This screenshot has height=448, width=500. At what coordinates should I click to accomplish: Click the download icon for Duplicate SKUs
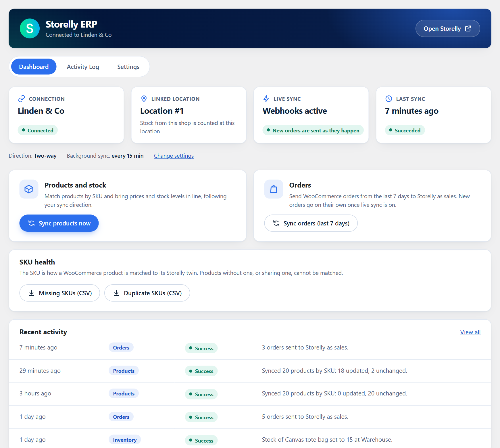[x=116, y=293]
